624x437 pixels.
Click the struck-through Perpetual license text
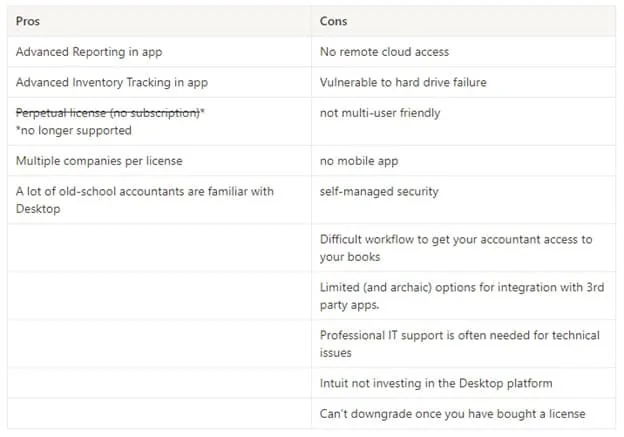tap(108, 113)
